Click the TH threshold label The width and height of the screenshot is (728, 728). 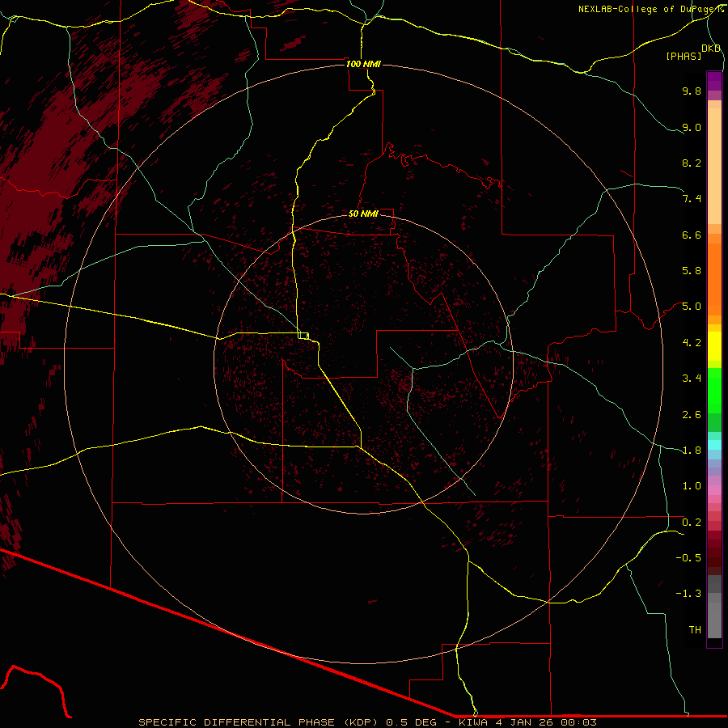click(695, 630)
